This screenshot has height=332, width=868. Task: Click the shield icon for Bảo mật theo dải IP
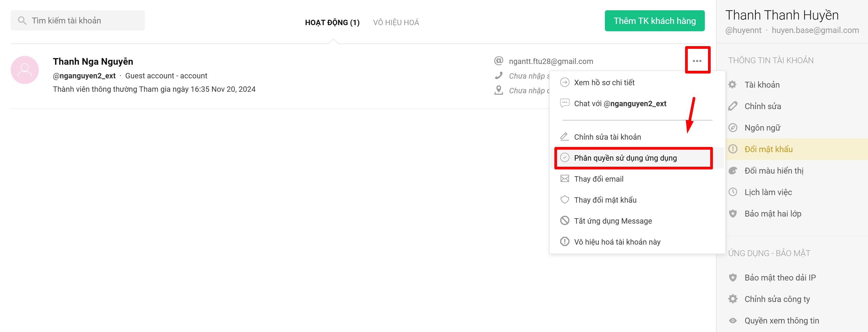click(x=733, y=277)
